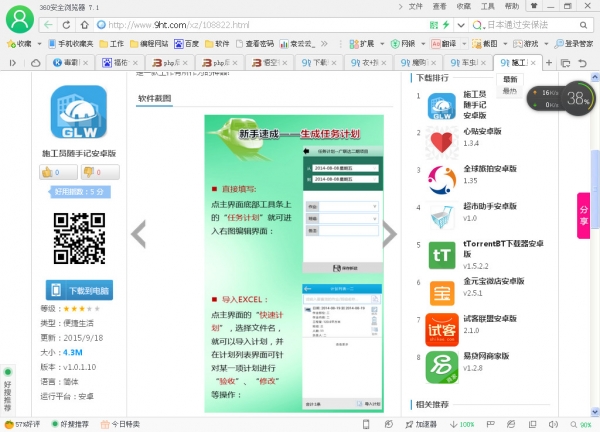
Task: Open the address bar dropdown arrow
Action: coord(461,25)
